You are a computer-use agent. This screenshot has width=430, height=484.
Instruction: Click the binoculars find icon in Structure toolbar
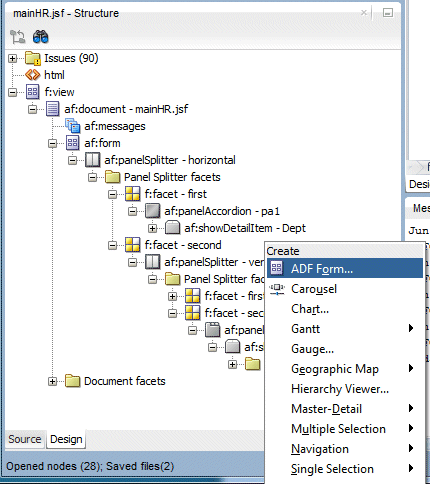41,37
